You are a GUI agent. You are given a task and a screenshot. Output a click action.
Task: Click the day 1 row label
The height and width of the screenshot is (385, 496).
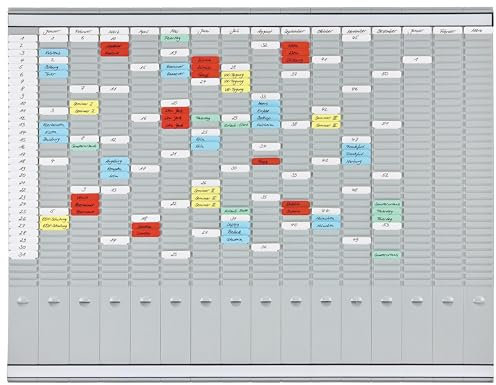click(23, 38)
